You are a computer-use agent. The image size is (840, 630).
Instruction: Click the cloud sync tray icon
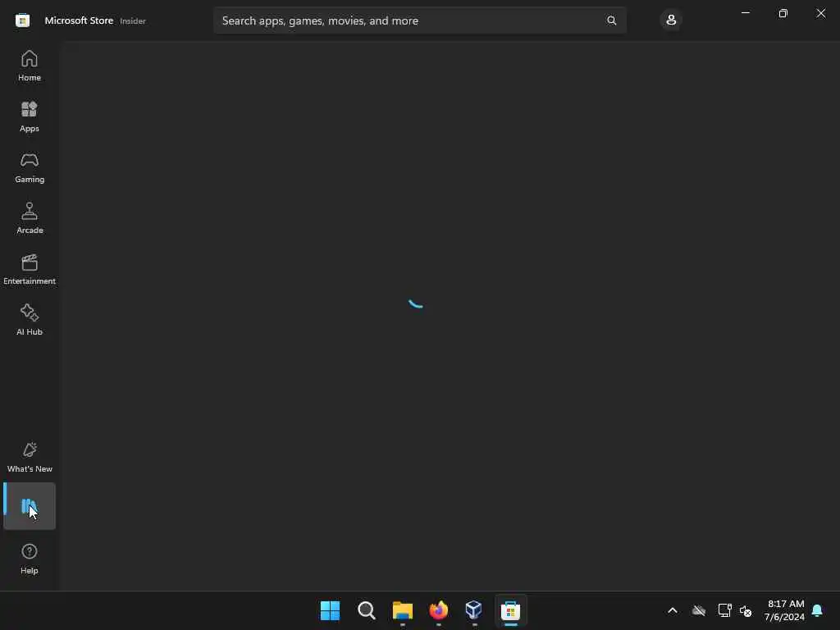coord(699,610)
